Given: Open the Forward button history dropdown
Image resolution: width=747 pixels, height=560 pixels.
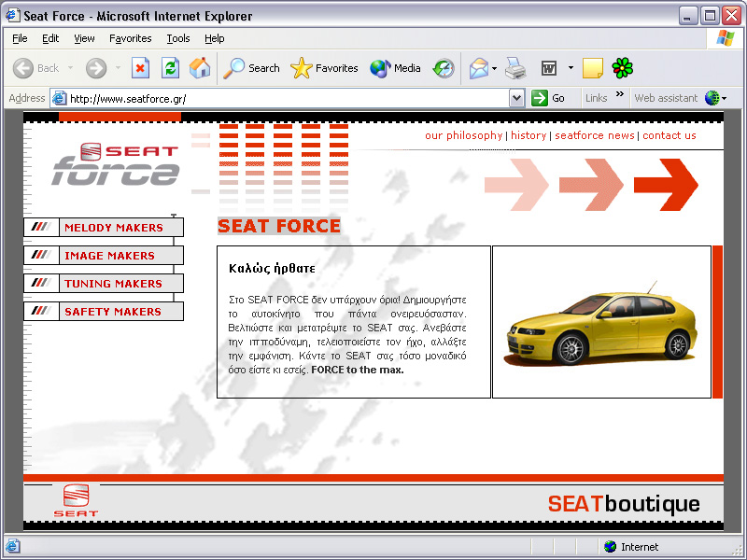Looking at the screenshot, I should click(118, 68).
